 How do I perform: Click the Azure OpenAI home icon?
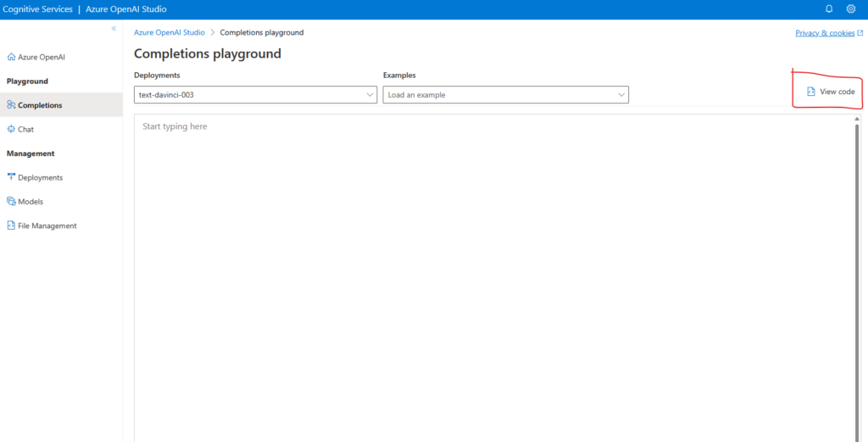11,57
